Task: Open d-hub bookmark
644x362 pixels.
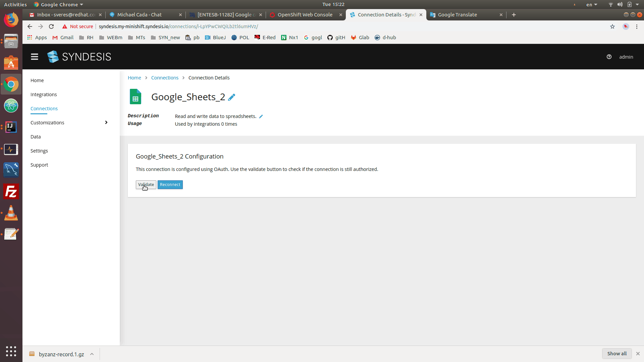Action: (385, 38)
